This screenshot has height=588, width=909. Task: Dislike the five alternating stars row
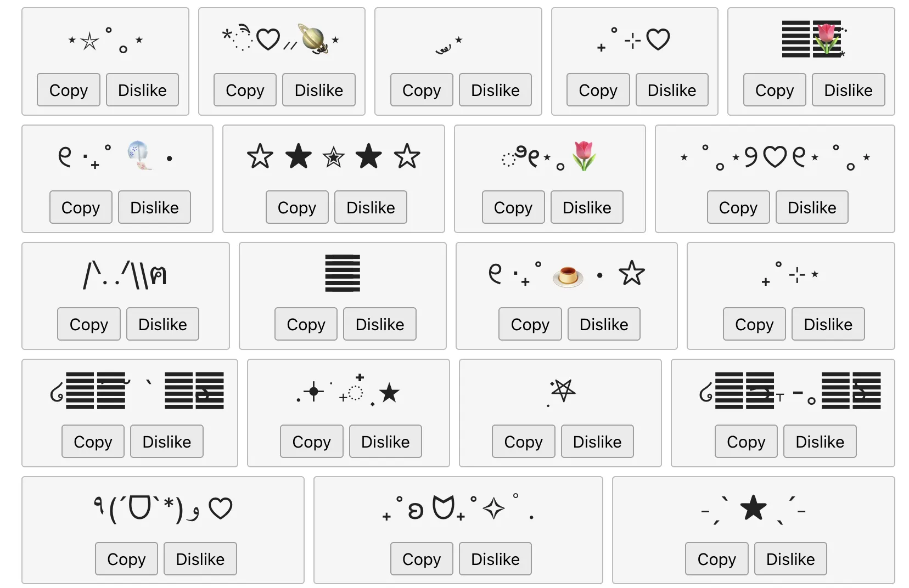[x=371, y=207]
